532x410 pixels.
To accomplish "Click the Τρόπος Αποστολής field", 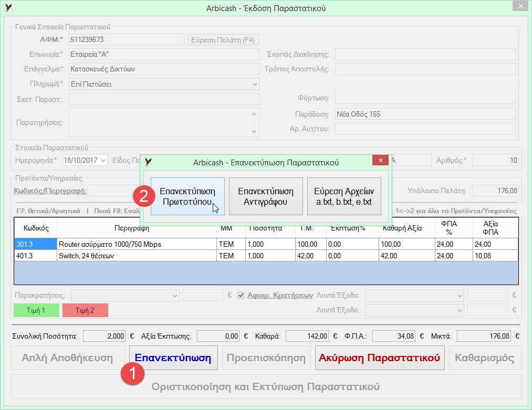I will 425,69.
